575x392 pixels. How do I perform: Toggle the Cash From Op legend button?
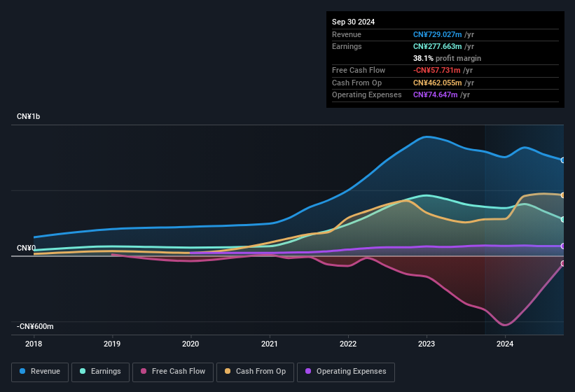[255, 372]
